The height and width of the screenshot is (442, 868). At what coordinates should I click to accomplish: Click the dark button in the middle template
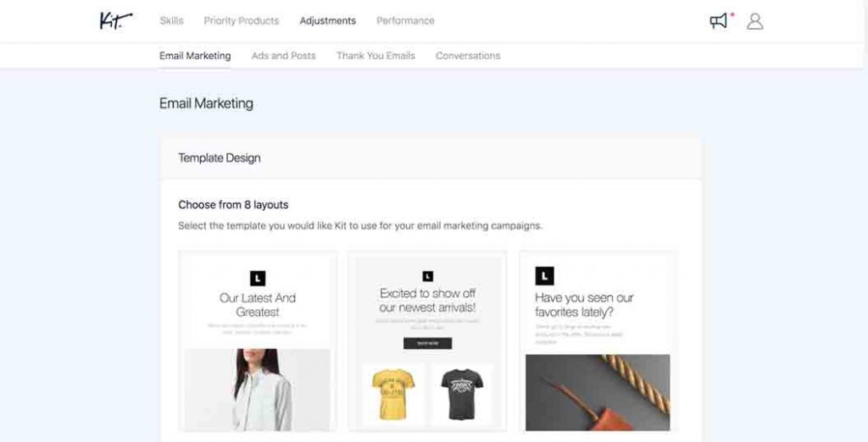click(427, 344)
